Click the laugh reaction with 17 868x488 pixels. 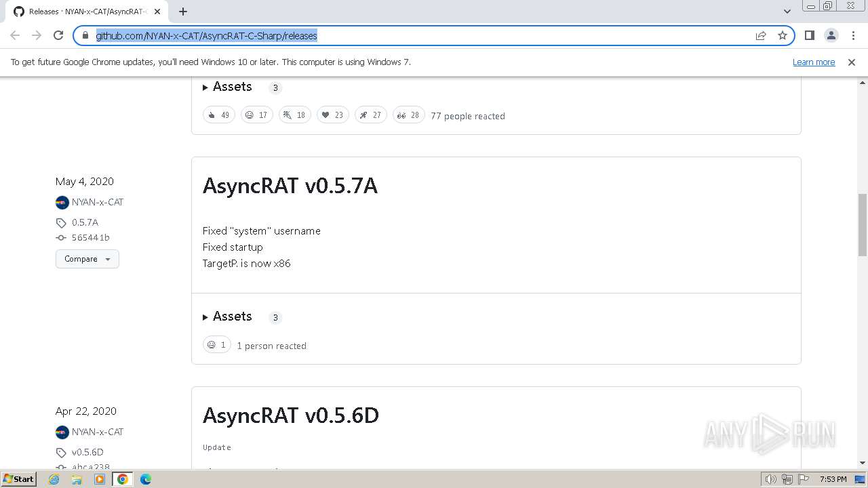(257, 115)
